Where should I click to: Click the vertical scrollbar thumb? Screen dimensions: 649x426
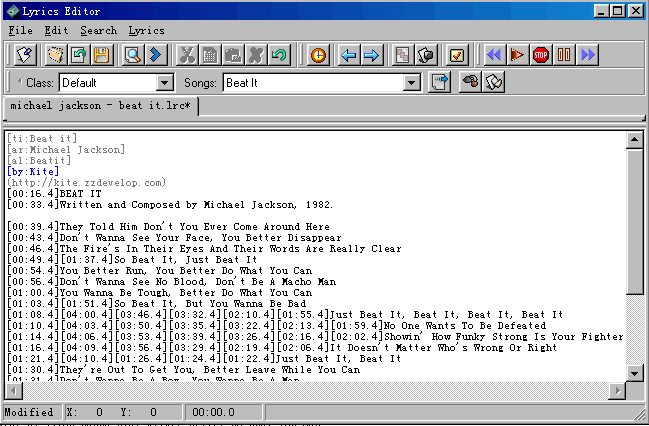[x=635, y=222]
